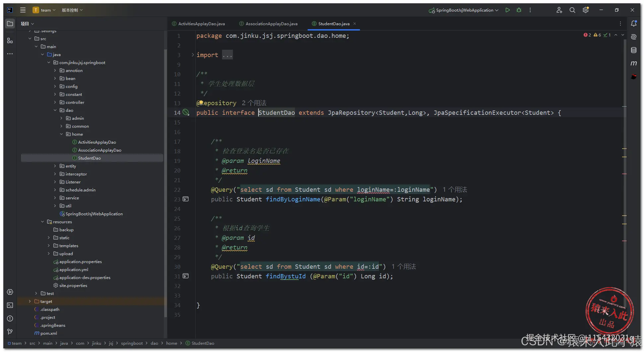Open the 项目 view selector dropdown

27,24
